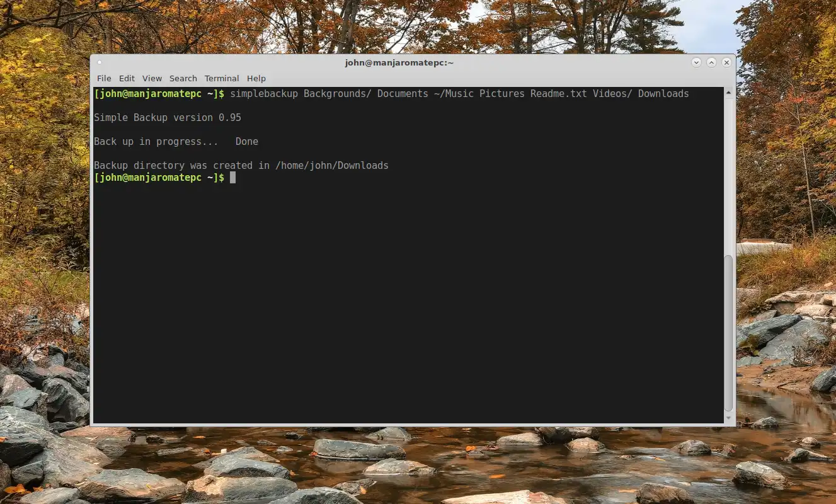Click the Downloads argument in the command
This screenshot has height=504, width=836.
tap(663, 94)
